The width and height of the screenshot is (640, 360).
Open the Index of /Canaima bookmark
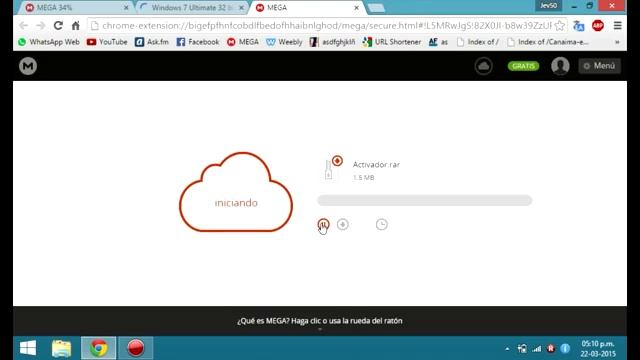548,42
